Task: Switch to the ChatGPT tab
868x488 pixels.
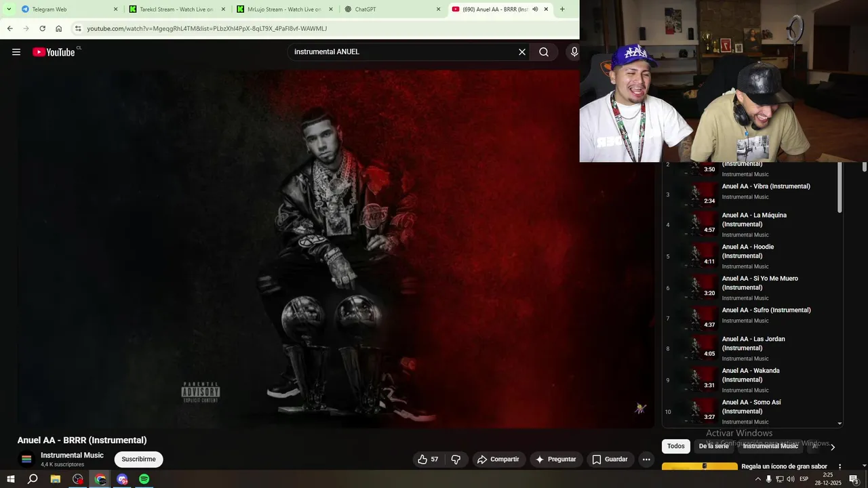Action: (x=393, y=9)
